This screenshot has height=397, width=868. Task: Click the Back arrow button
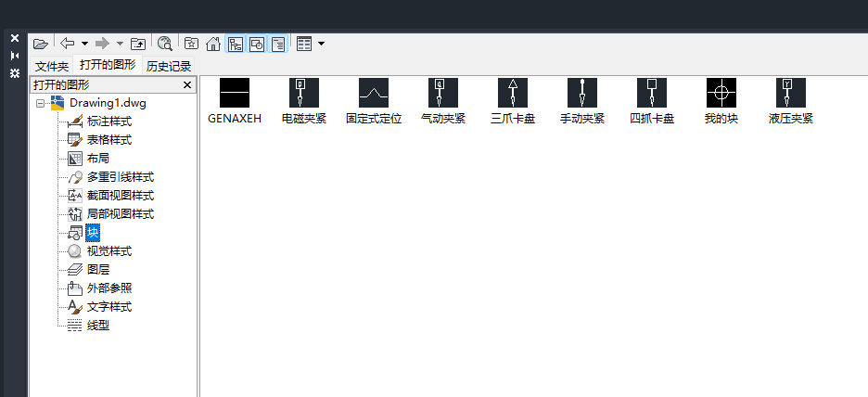coord(67,44)
